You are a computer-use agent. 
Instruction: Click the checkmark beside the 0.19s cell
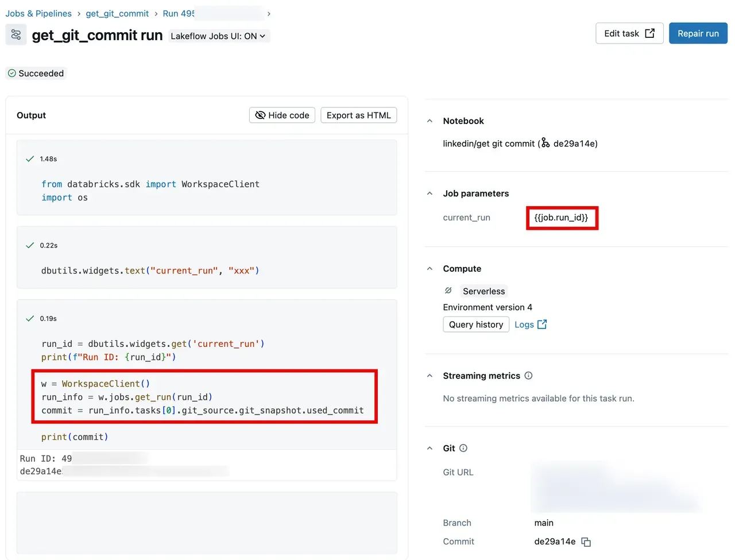[30, 318]
